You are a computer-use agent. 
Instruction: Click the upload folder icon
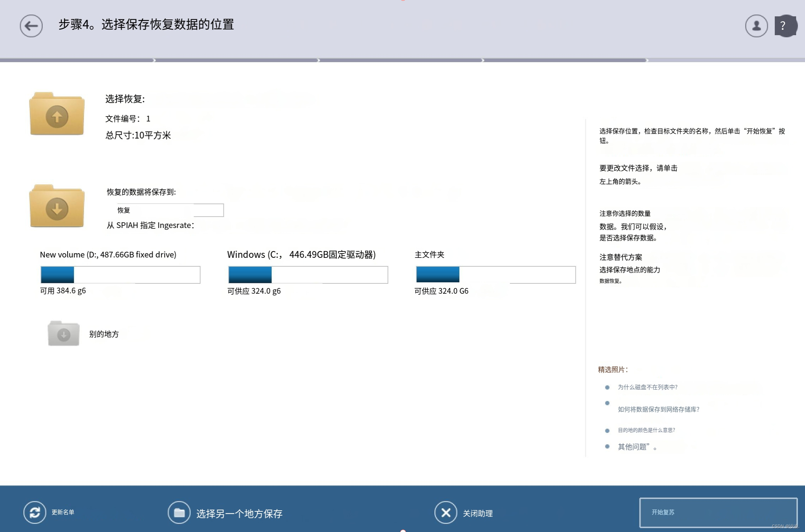(x=57, y=114)
